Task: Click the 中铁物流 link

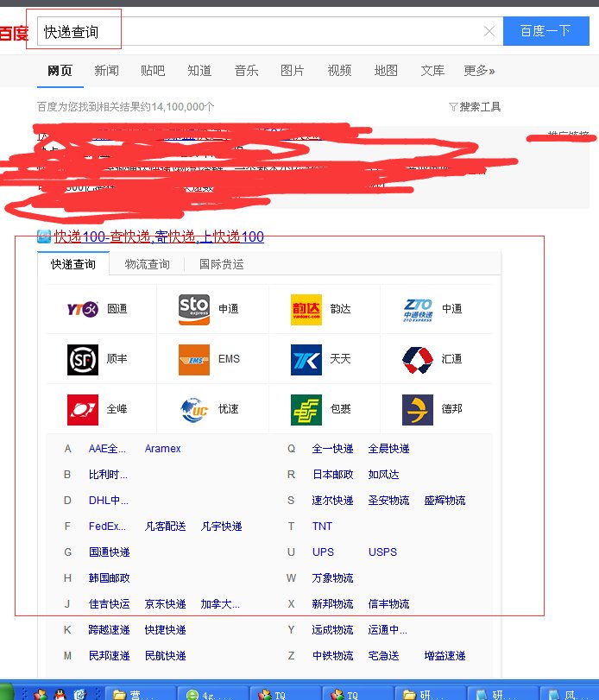Action: pos(332,656)
